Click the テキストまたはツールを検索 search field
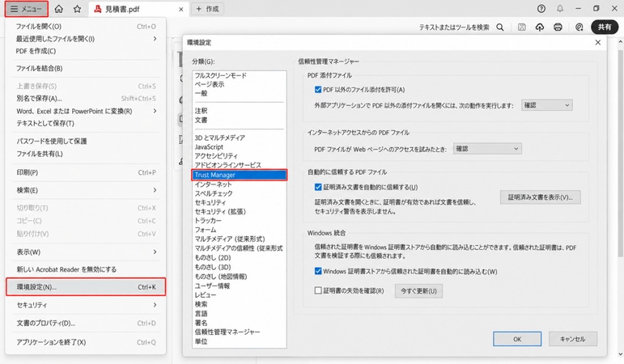The image size is (624, 364). pos(454,27)
